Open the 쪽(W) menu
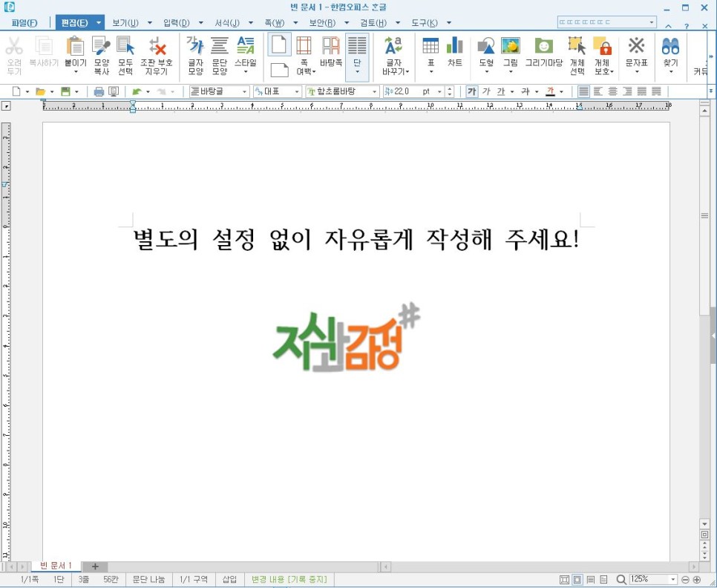The height and width of the screenshot is (588, 717). [275, 23]
